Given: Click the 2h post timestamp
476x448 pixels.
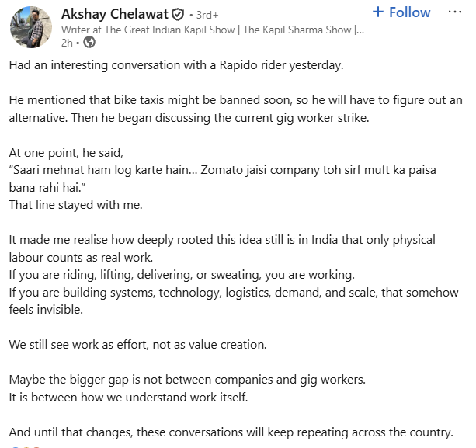Looking at the screenshot, I should pos(67,43).
